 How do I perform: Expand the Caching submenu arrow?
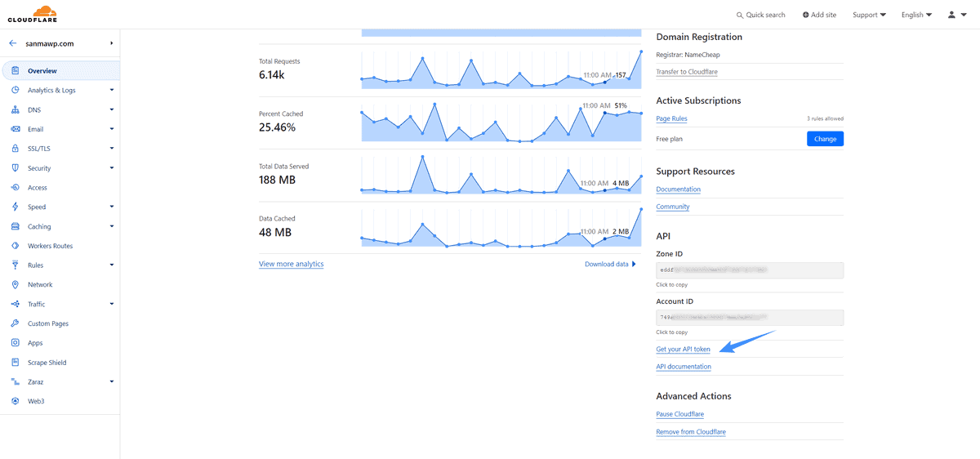click(111, 226)
